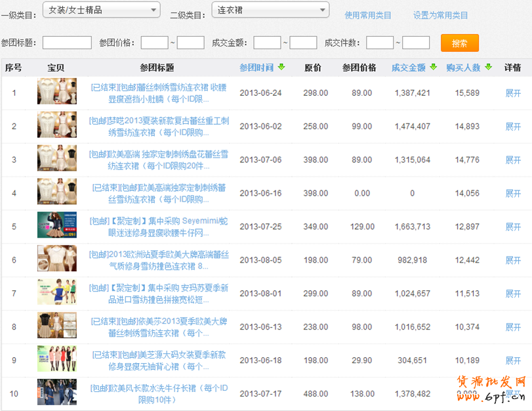The width and height of the screenshot is (532, 411).
Task: Click the green sort arrow beside 参团时间
Action: coord(281,67)
